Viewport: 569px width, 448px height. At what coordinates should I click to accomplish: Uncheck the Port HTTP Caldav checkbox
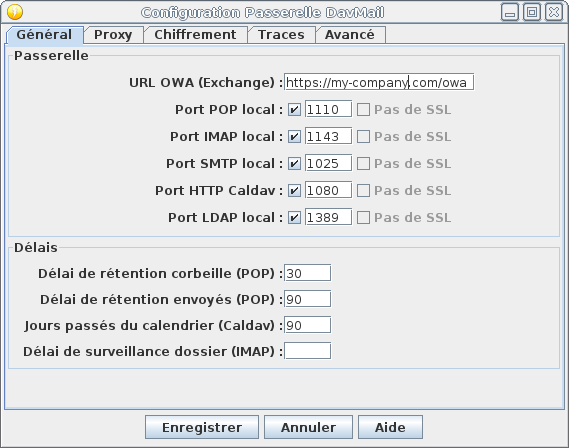click(x=294, y=190)
